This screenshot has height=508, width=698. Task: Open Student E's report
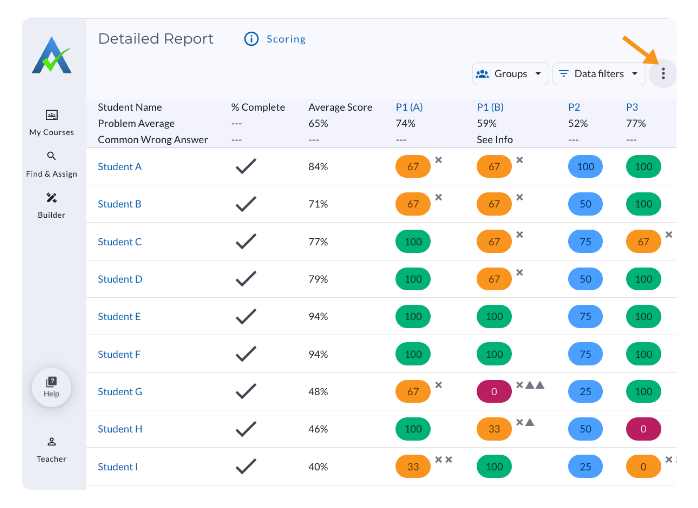(119, 317)
